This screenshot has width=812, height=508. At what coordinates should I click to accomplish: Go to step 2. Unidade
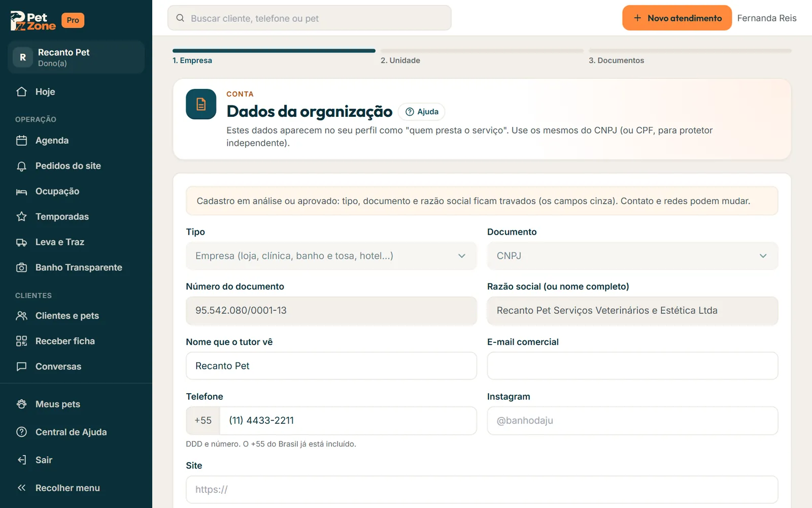[400, 60]
